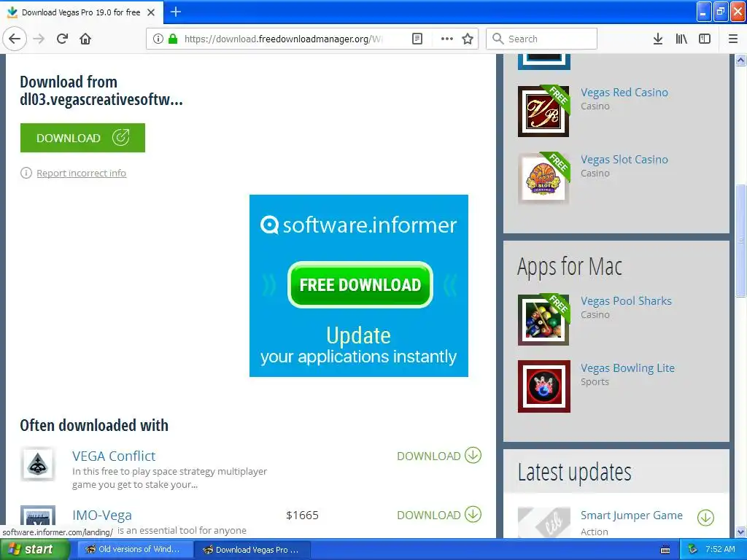This screenshot has height=560, width=747.
Task: Open Vegas Red Casino link
Action: coord(624,93)
